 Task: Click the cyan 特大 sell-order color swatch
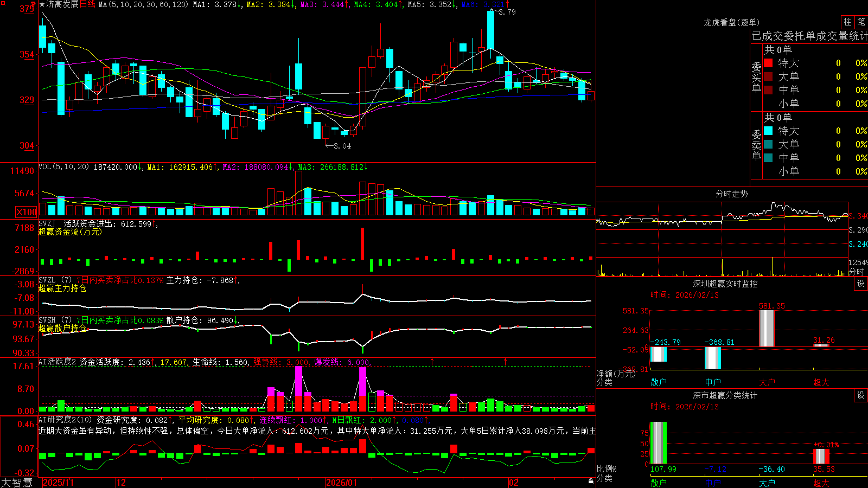768,131
